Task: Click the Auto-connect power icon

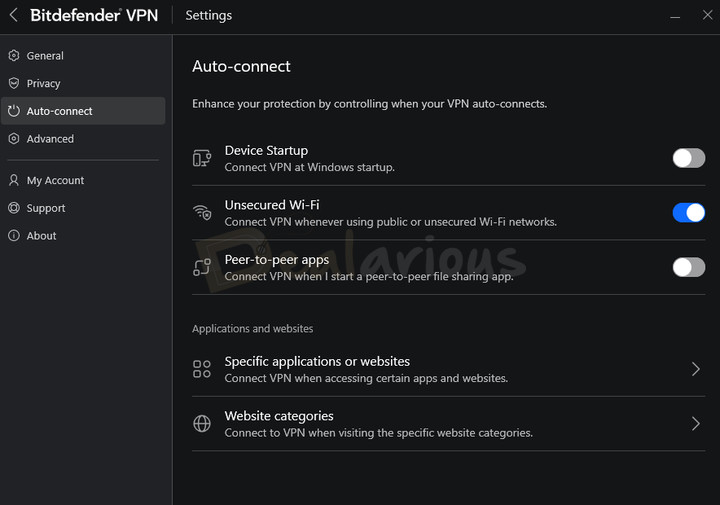Action: pyautogui.click(x=14, y=111)
